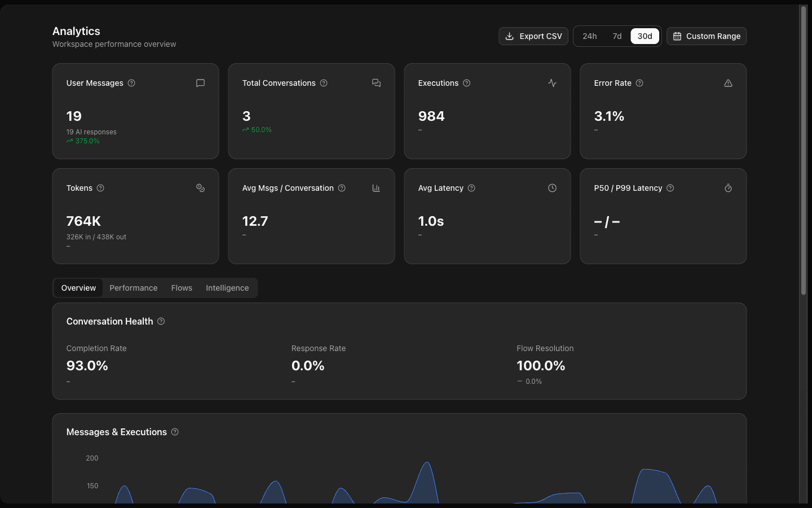Screen dimensions: 812x508
Task: Click the help icon beside Executions
Action: pos(466,83)
